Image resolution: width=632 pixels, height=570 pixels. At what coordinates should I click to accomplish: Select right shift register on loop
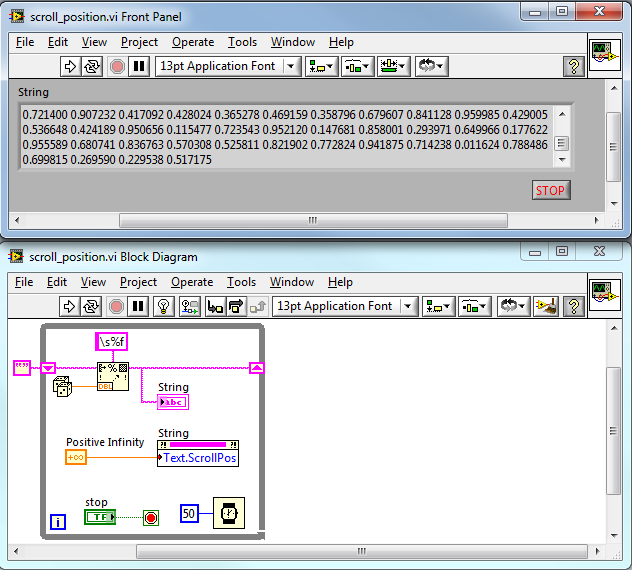click(257, 368)
